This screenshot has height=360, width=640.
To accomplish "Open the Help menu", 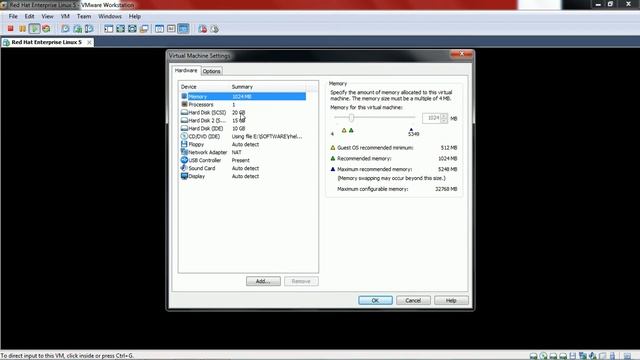I will coord(135,16).
